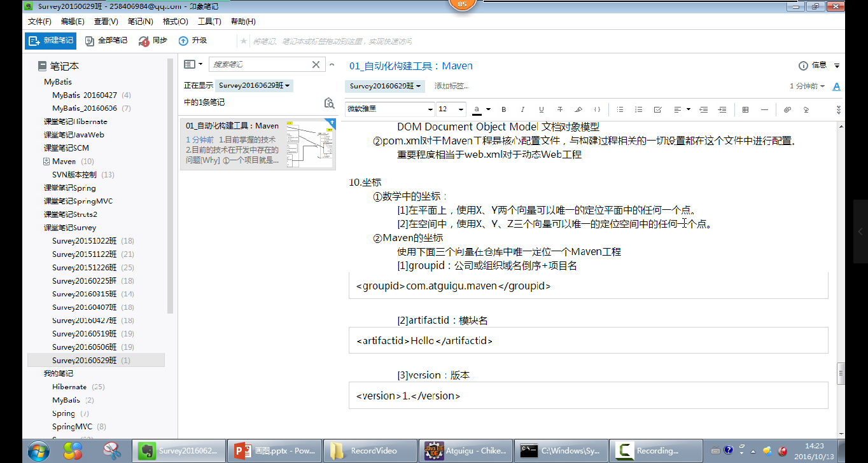The height and width of the screenshot is (463, 868).
Task: Click the shortcuts star icon
Action: pos(243,41)
